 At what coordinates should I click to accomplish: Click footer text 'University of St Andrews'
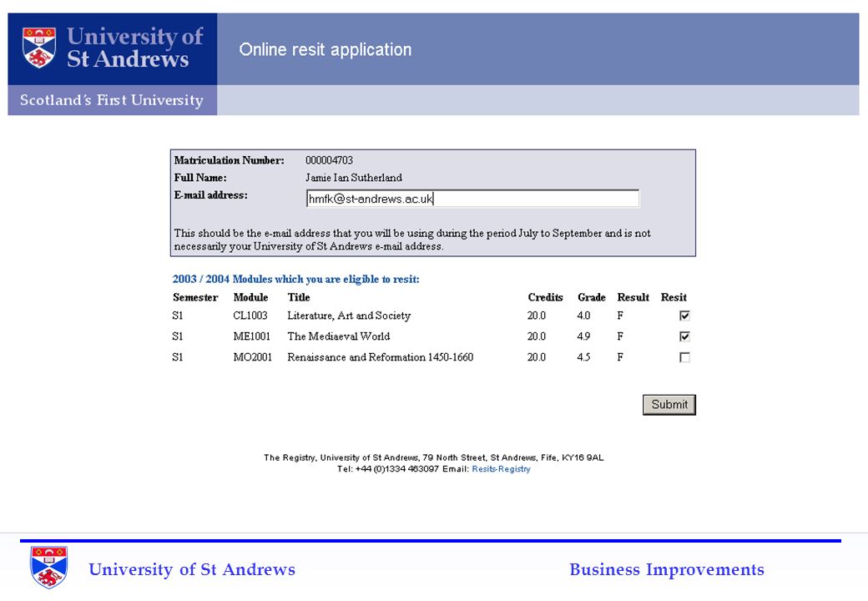point(192,569)
